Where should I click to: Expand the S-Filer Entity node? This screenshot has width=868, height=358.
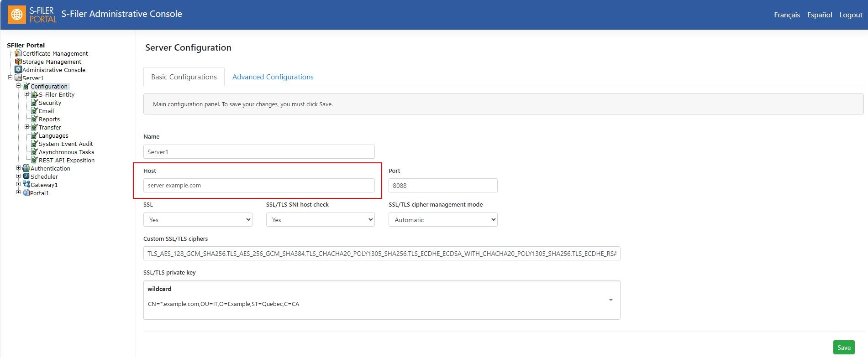point(26,94)
